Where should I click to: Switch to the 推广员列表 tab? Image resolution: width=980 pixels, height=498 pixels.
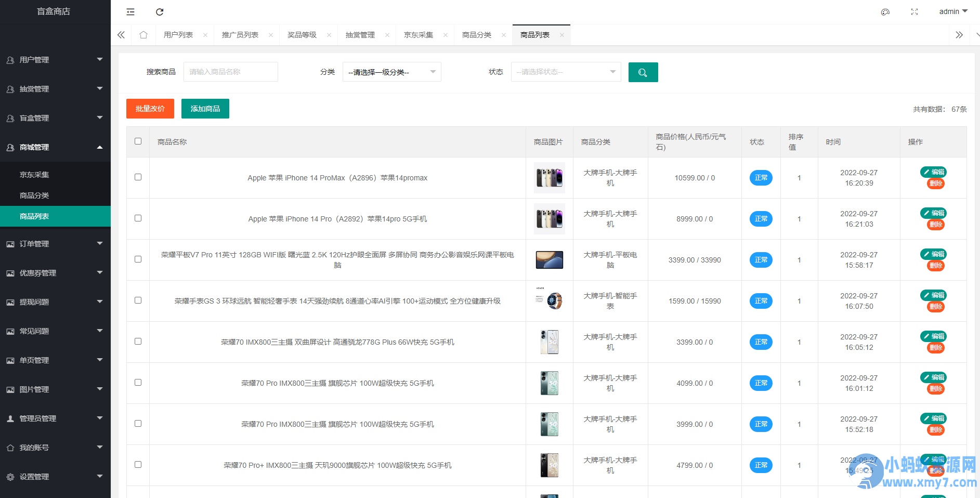(240, 35)
